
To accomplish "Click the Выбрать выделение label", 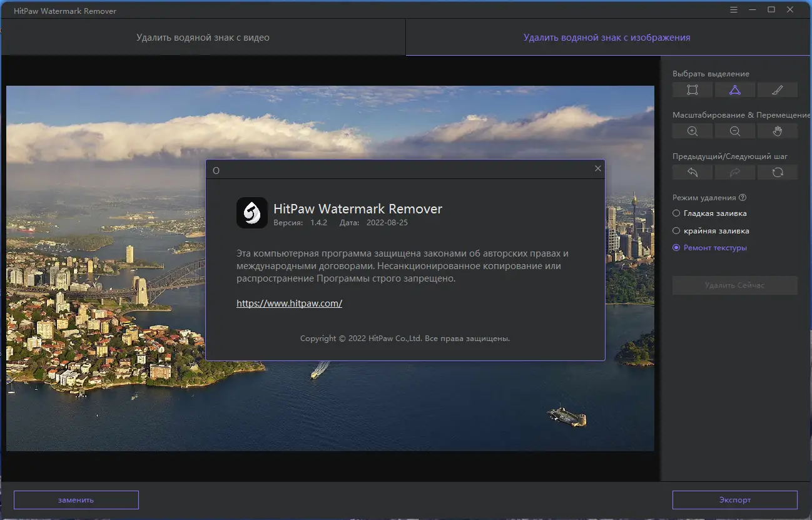I will pos(711,74).
